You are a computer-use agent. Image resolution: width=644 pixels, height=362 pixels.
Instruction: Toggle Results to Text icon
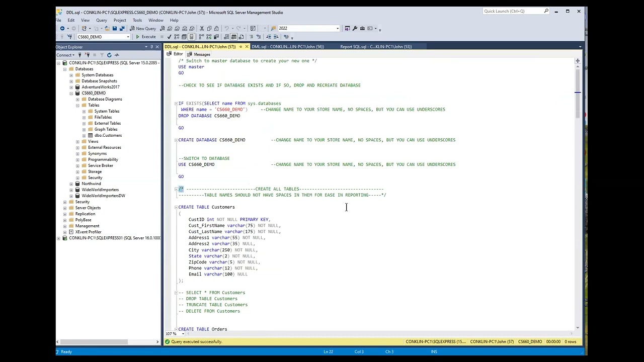point(226,37)
